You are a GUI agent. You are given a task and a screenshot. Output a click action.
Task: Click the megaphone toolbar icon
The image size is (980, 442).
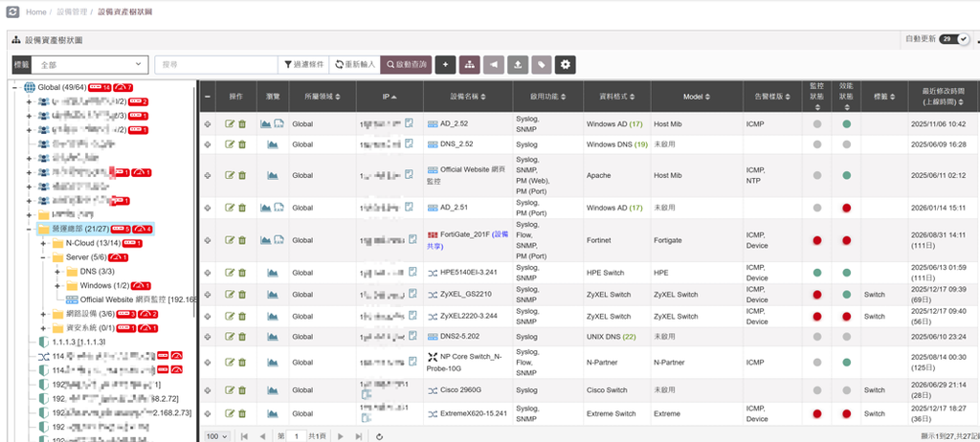pyautogui.click(x=493, y=64)
